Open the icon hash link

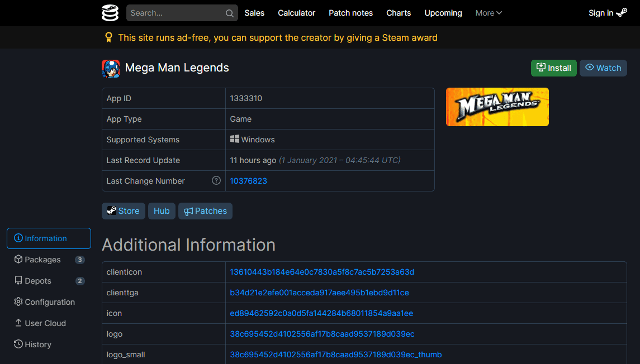(321, 313)
